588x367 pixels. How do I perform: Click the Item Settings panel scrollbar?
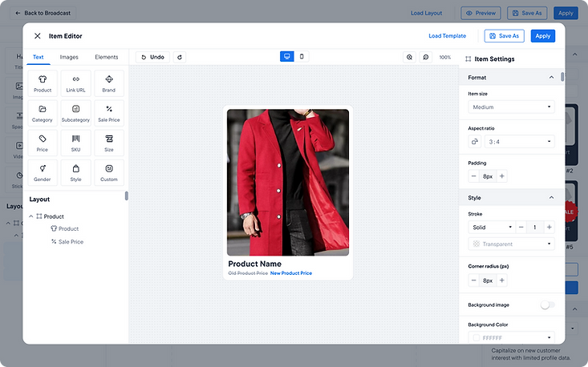click(562, 76)
